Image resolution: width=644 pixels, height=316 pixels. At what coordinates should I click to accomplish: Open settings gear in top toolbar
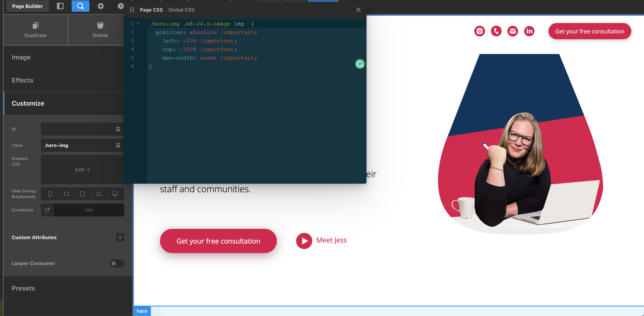101,6
